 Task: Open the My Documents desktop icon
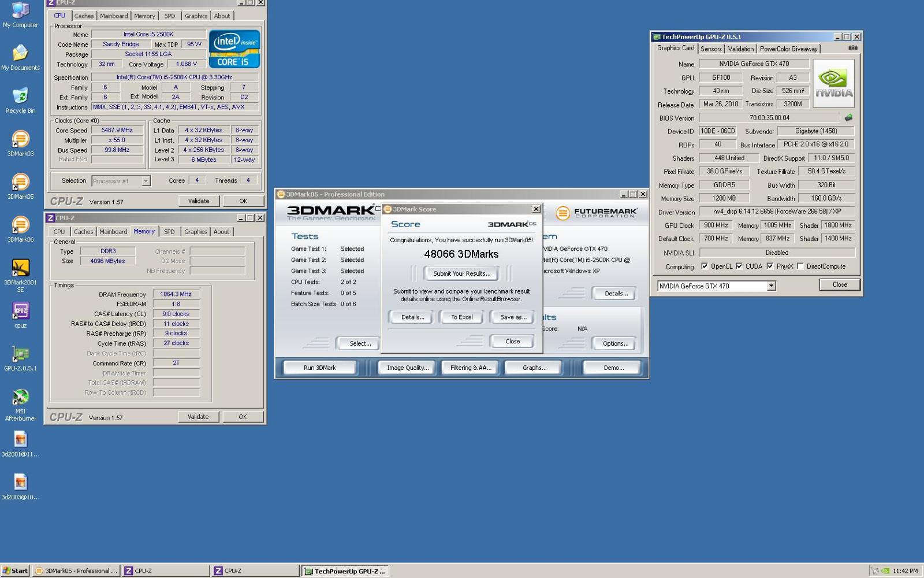pos(20,58)
